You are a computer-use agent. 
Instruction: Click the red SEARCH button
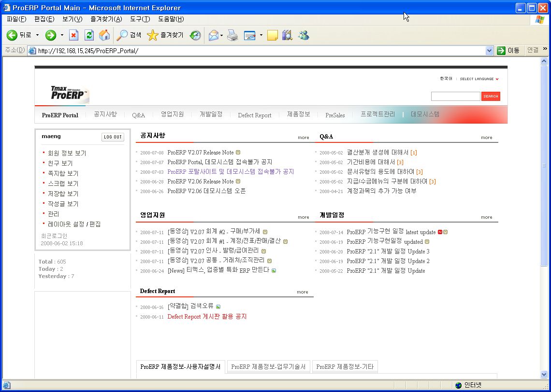(x=491, y=96)
